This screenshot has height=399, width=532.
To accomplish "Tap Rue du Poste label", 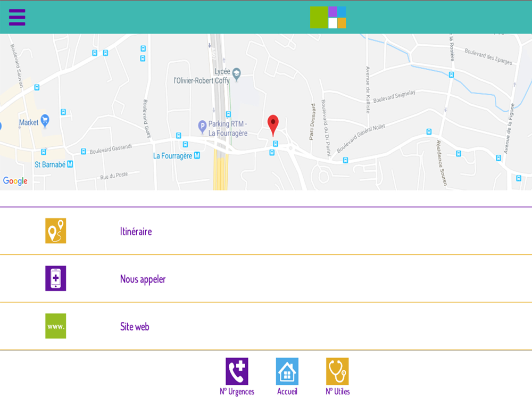I will [x=114, y=176].
